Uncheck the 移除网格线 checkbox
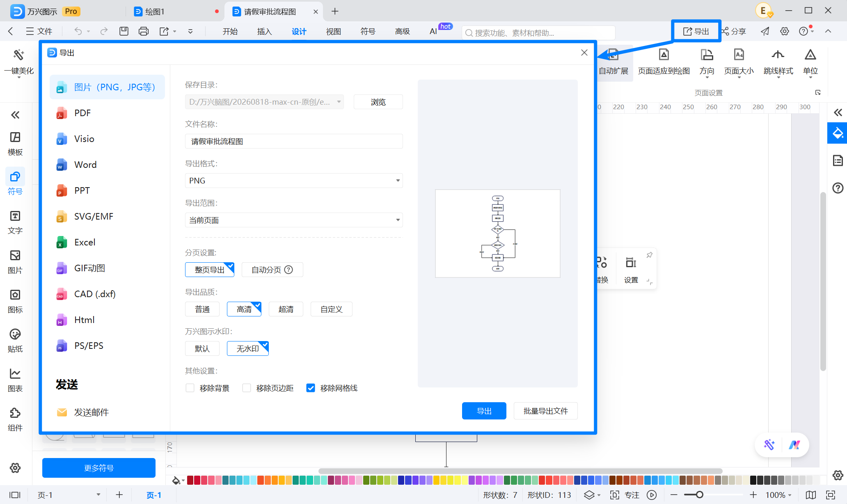Image resolution: width=847 pixels, height=504 pixels. click(x=311, y=388)
